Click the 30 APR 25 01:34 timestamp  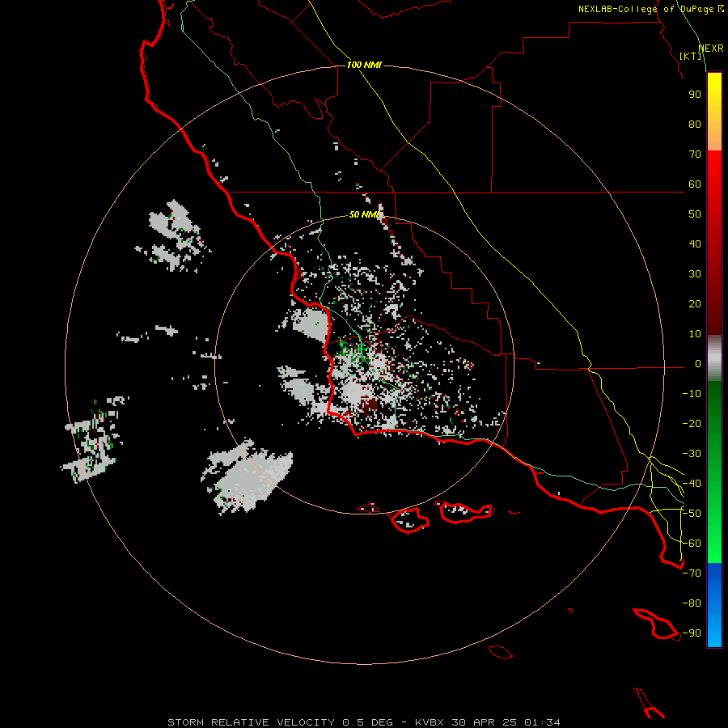pyautogui.click(x=506, y=722)
